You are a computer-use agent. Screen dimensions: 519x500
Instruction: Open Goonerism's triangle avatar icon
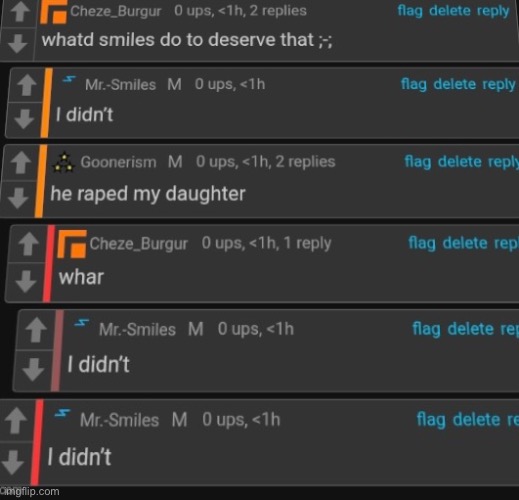[x=64, y=163]
